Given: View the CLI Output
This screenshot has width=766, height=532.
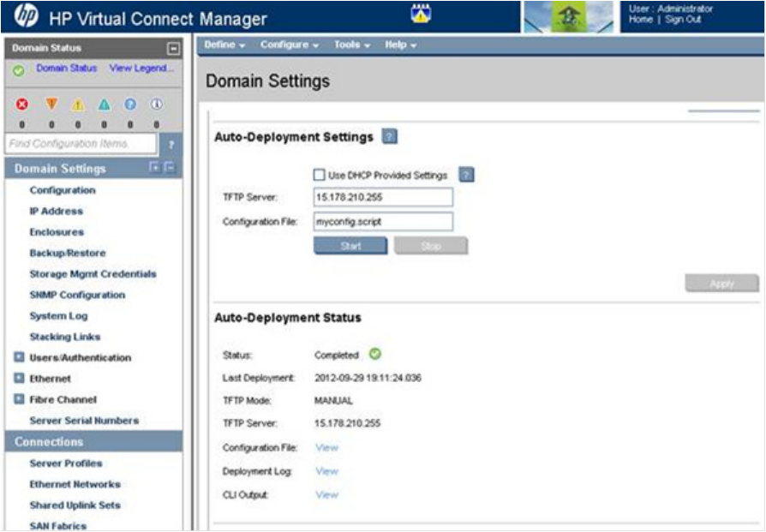Looking at the screenshot, I should [x=326, y=495].
